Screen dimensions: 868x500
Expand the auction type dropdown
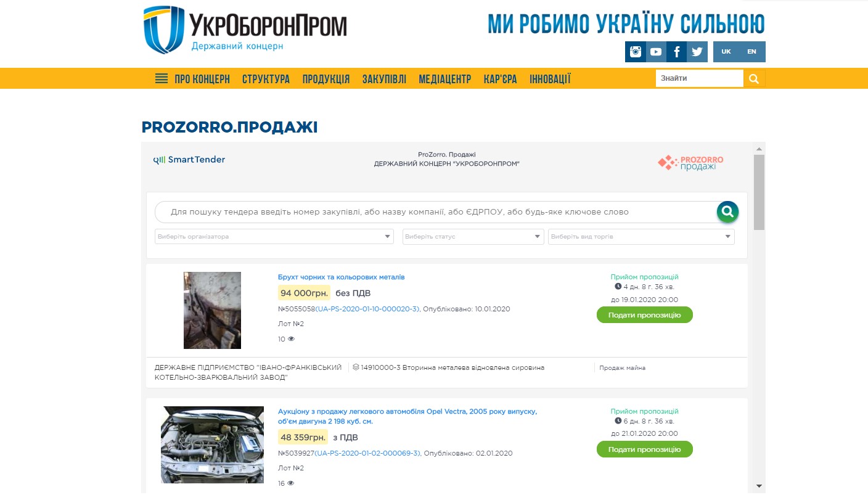(x=641, y=237)
